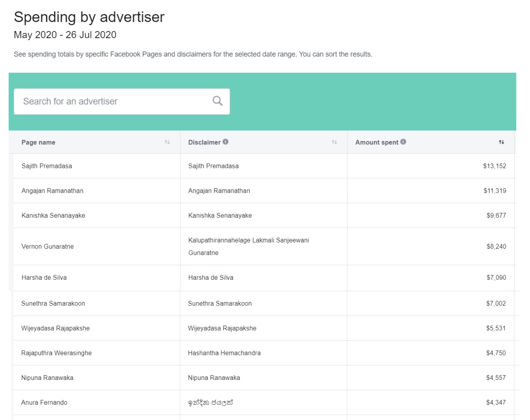The image size is (530, 420).
Task: Click disclaimer cell Wijeyadasa Rajapakshe
Action: [222, 328]
